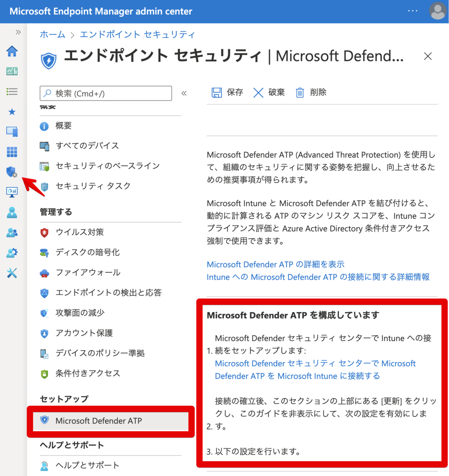449x476 pixels.
Task: Click エンドポイント セキュリティ breadcrumb link
Action: pyautogui.click(x=138, y=35)
